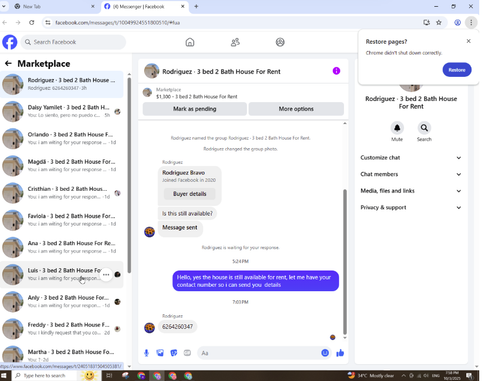The height and width of the screenshot is (381, 500).
Task: Open the Freddy conversation
Action: pos(62,329)
